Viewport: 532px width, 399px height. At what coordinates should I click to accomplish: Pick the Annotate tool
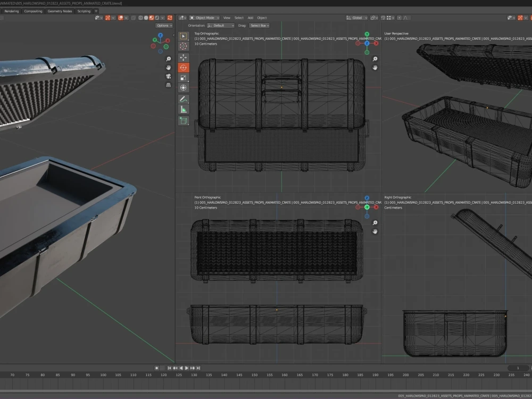[184, 98]
